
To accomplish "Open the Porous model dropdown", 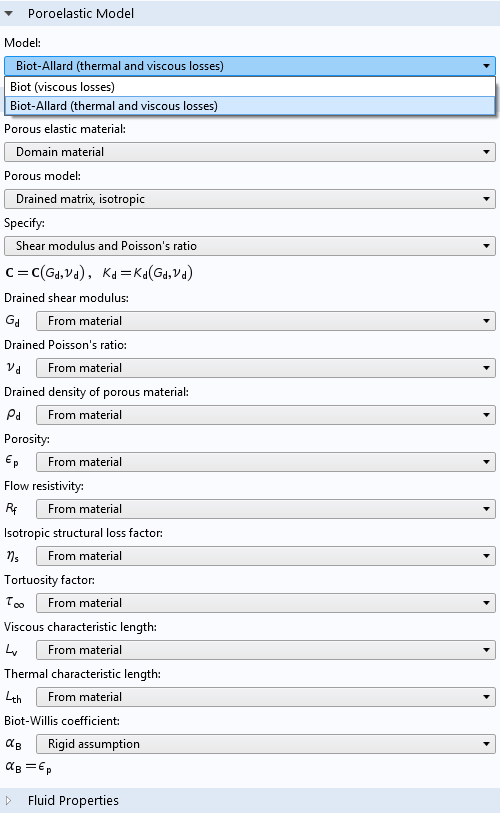I will pos(250,199).
